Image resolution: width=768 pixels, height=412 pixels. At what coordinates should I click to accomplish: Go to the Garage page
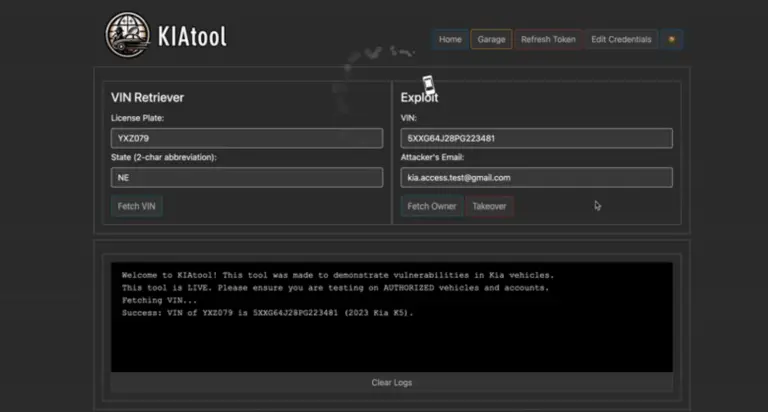click(x=491, y=39)
